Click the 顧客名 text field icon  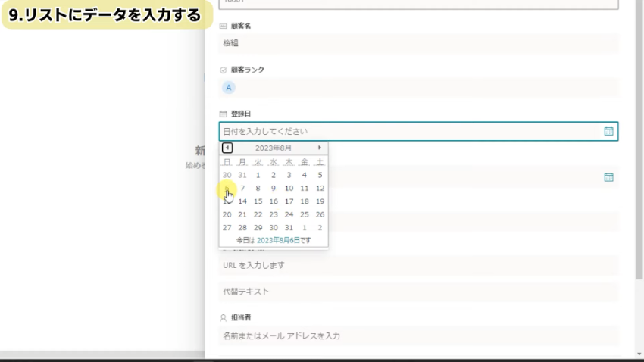[x=223, y=26]
